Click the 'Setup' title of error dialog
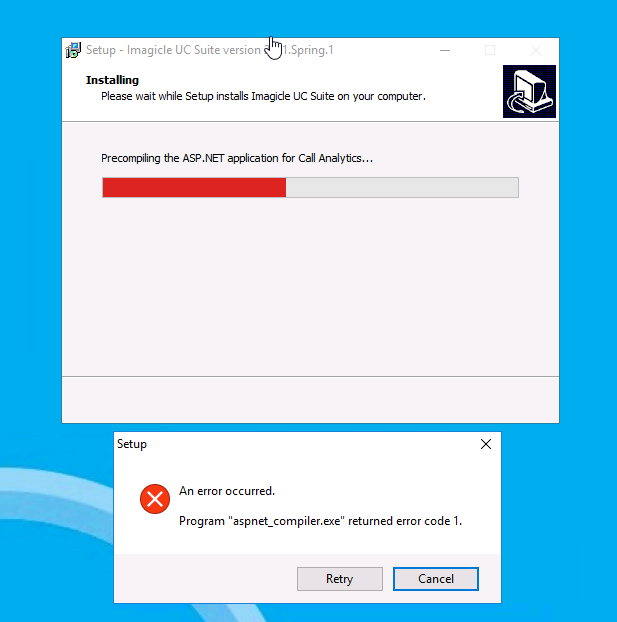The width and height of the screenshot is (617, 622). tap(132, 444)
